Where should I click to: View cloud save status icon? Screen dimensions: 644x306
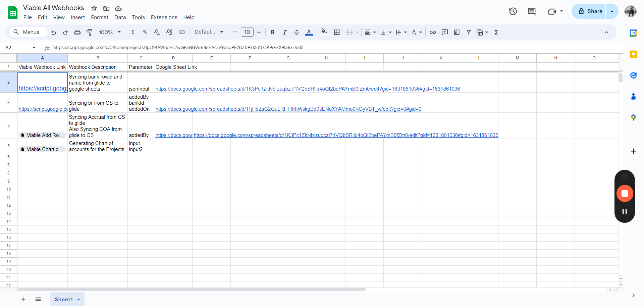118,8
